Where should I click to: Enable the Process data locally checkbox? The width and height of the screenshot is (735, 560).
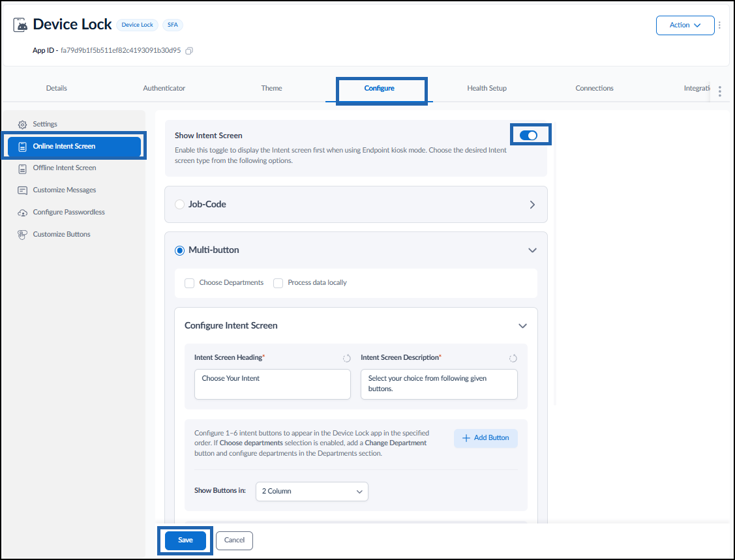(x=278, y=283)
